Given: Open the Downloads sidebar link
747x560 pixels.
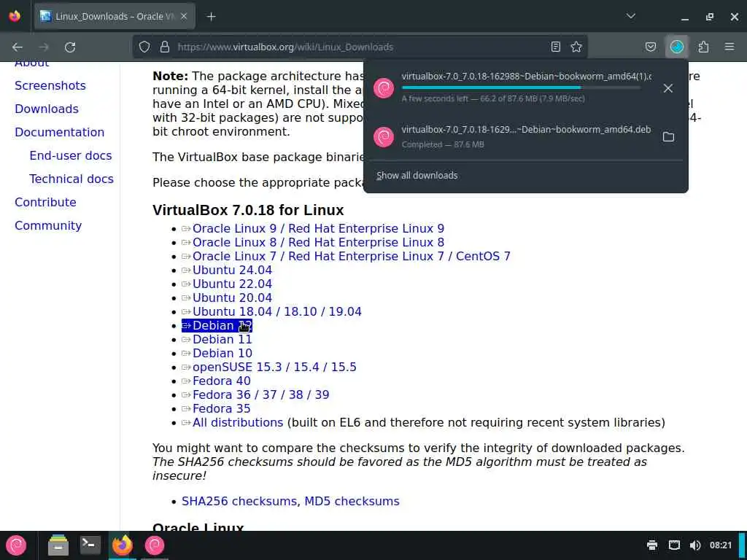Looking at the screenshot, I should [x=47, y=109].
